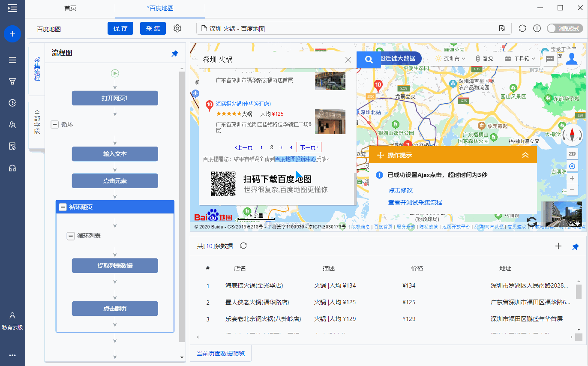Open the 当前页面数据预览 tab
This screenshot has height=366, width=588.
click(221, 354)
